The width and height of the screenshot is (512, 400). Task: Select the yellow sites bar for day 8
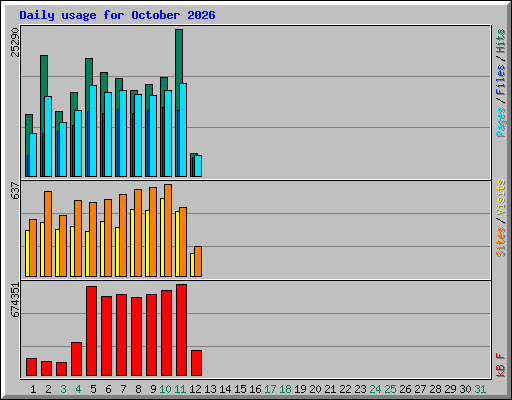click(x=132, y=243)
